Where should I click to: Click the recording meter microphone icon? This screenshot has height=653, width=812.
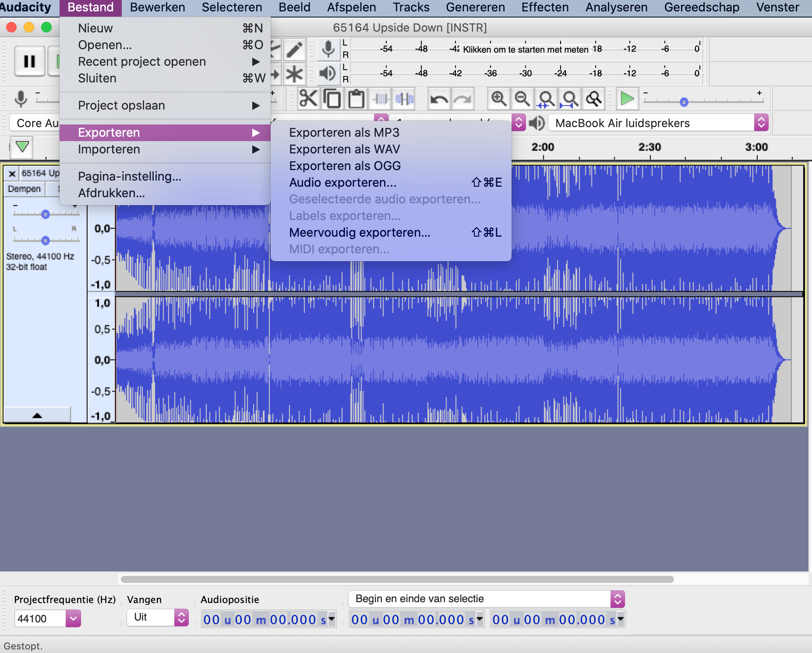tap(328, 49)
